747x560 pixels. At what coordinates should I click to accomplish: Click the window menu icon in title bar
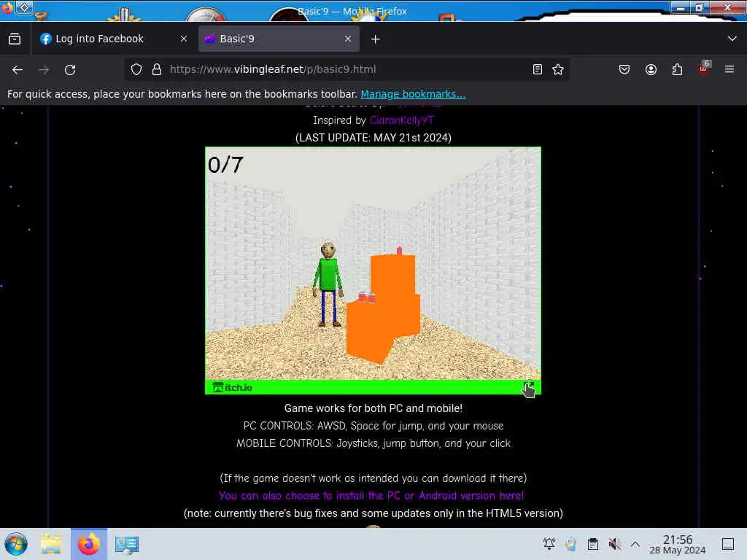point(7,8)
